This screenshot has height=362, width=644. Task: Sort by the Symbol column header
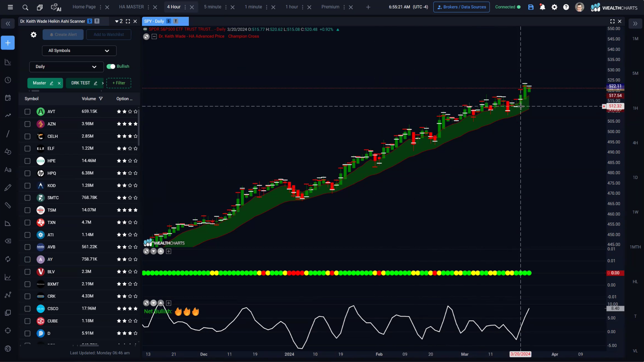click(x=32, y=99)
